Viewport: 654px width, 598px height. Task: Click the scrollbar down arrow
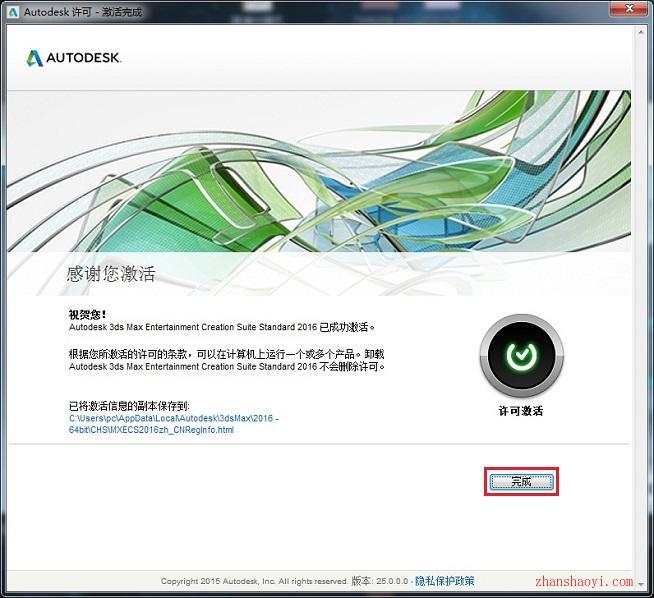click(640, 584)
